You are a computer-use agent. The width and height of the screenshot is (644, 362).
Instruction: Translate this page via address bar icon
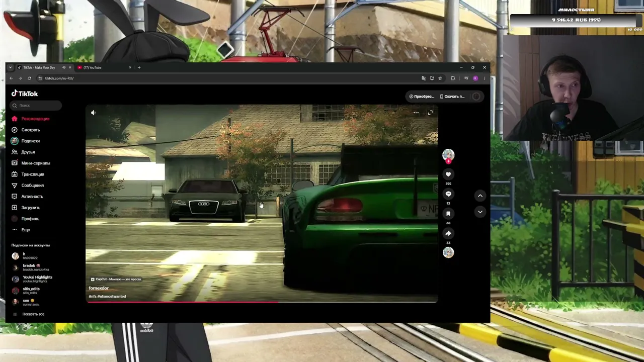pos(424,78)
